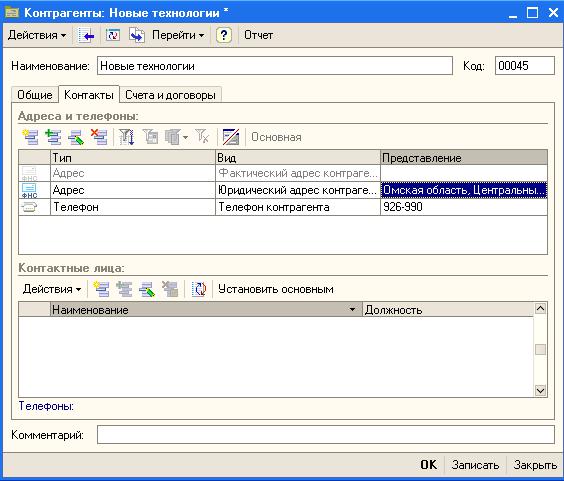Click the refresh icon in contact persons toolbar
The width and height of the screenshot is (564, 481).
tap(199, 289)
